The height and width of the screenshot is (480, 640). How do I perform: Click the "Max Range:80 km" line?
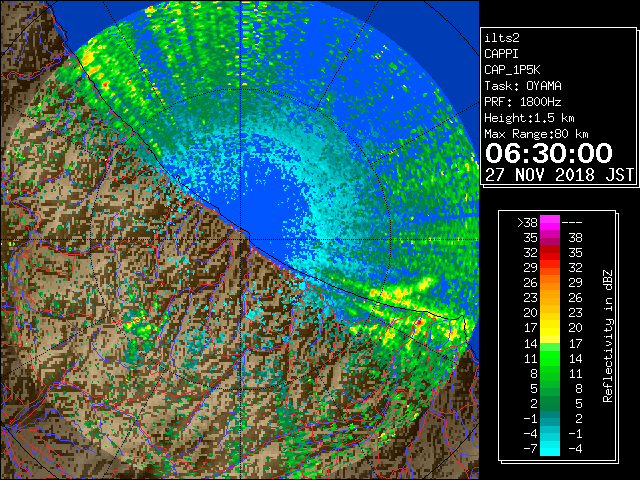click(x=536, y=134)
